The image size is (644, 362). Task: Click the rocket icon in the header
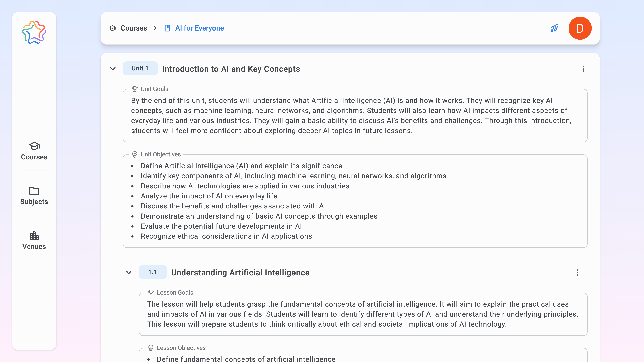554,28
